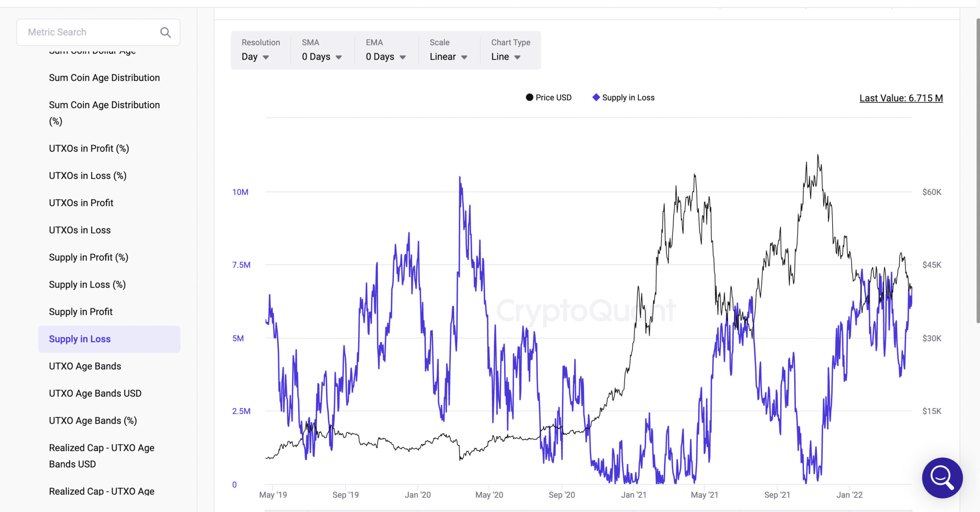Click the May '19 x-axis label
This screenshot has height=512, width=980.
273,495
